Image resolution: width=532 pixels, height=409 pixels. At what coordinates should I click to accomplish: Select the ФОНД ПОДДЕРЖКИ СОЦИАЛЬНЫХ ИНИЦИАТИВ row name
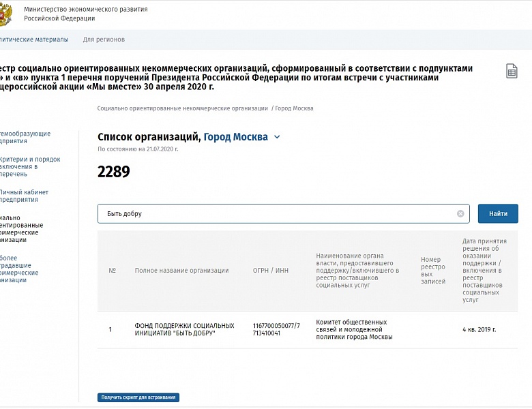[184, 329]
